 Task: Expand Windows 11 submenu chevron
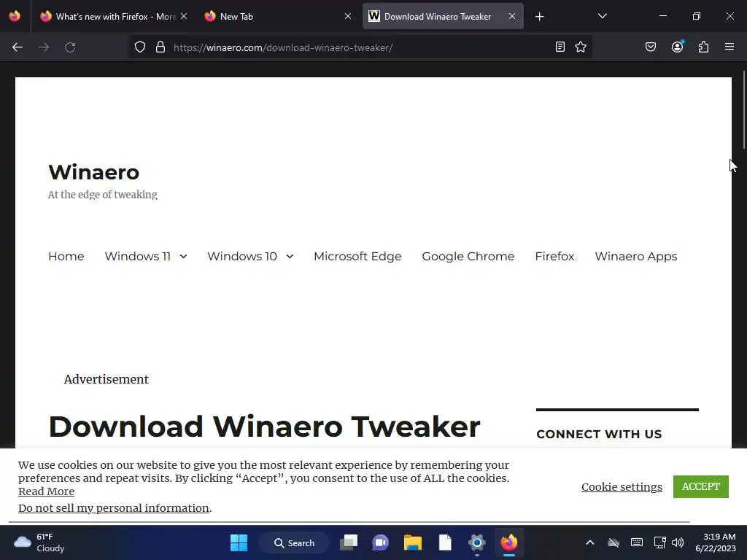tap(183, 257)
